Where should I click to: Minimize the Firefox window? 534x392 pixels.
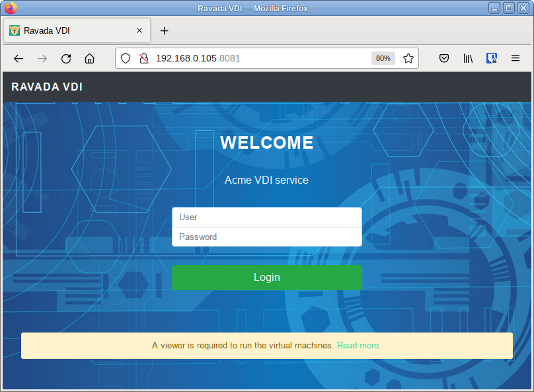[x=494, y=8]
